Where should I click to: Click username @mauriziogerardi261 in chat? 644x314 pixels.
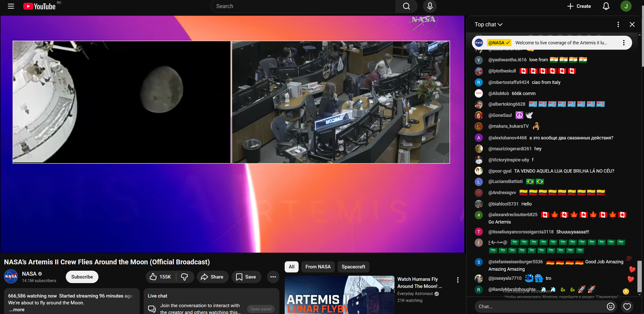tap(510, 149)
